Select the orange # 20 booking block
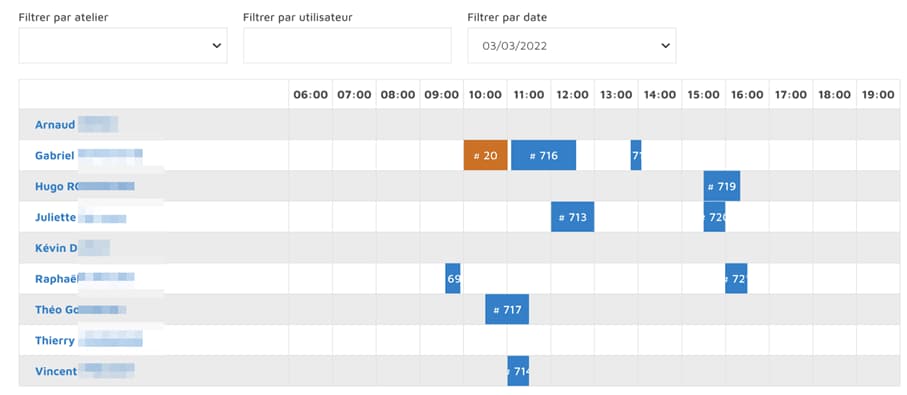 485,155
